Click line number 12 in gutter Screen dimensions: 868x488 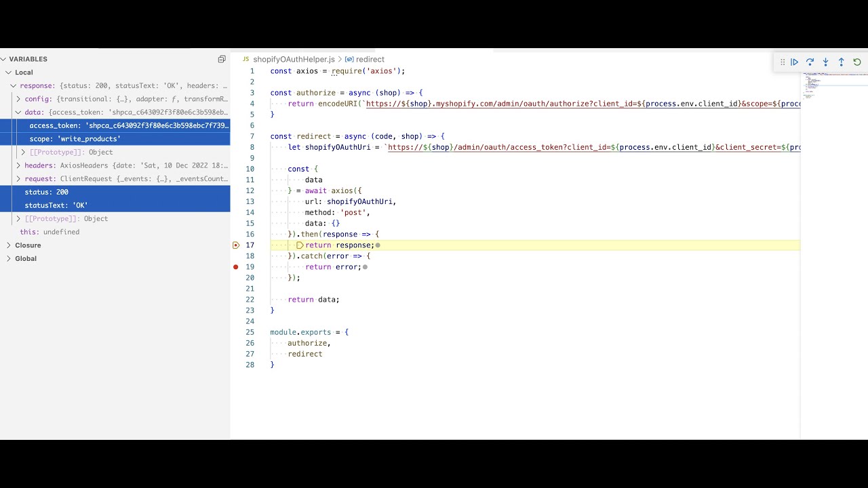click(x=250, y=191)
